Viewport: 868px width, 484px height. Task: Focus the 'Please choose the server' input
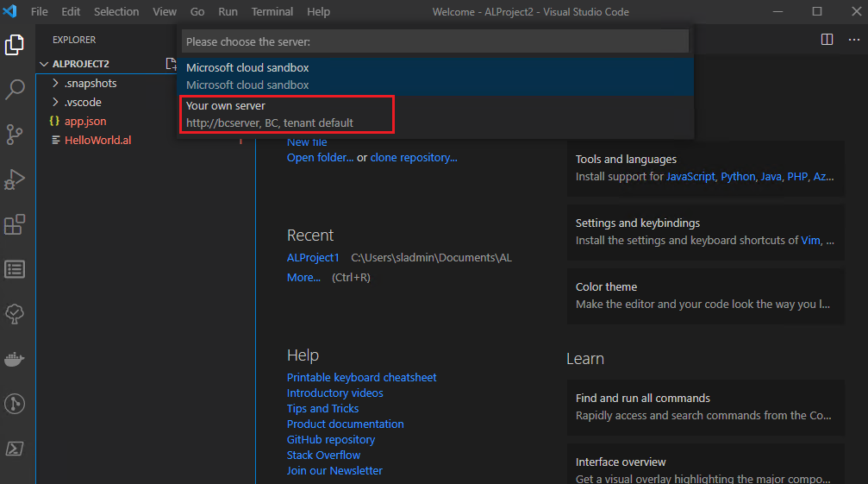[x=435, y=41]
